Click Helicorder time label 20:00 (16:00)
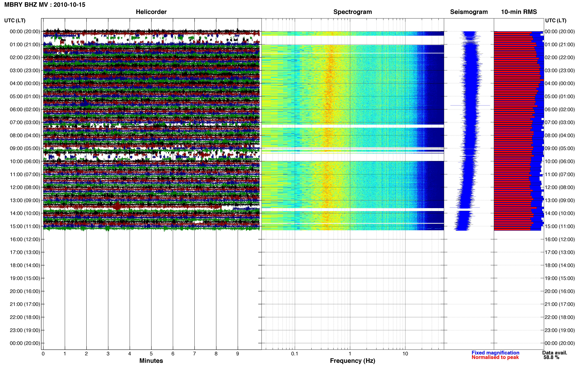 click(x=25, y=291)
